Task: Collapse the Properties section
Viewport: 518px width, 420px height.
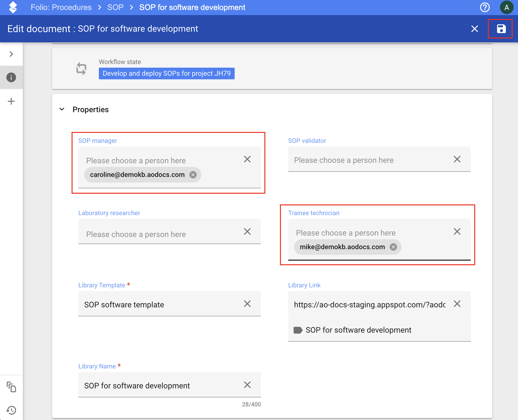Action: coord(62,109)
